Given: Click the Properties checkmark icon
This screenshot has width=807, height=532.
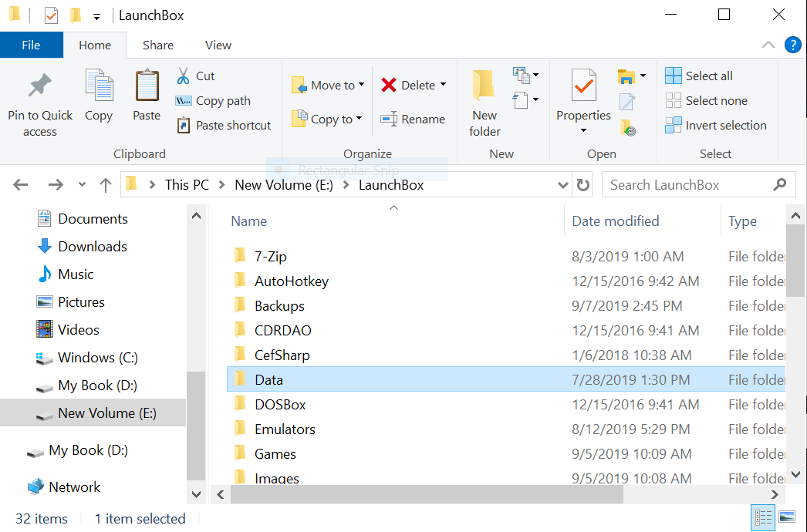Looking at the screenshot, I should tap(583, 85).
